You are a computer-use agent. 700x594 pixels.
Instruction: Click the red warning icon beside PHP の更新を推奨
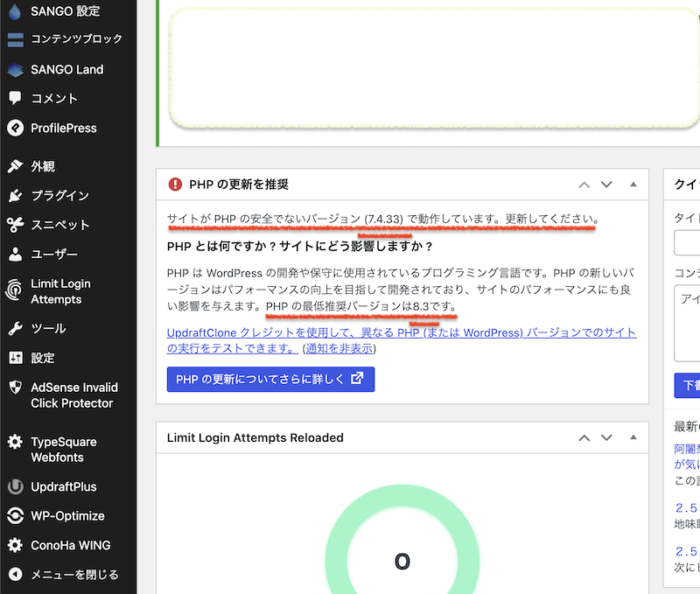point(175,184)
